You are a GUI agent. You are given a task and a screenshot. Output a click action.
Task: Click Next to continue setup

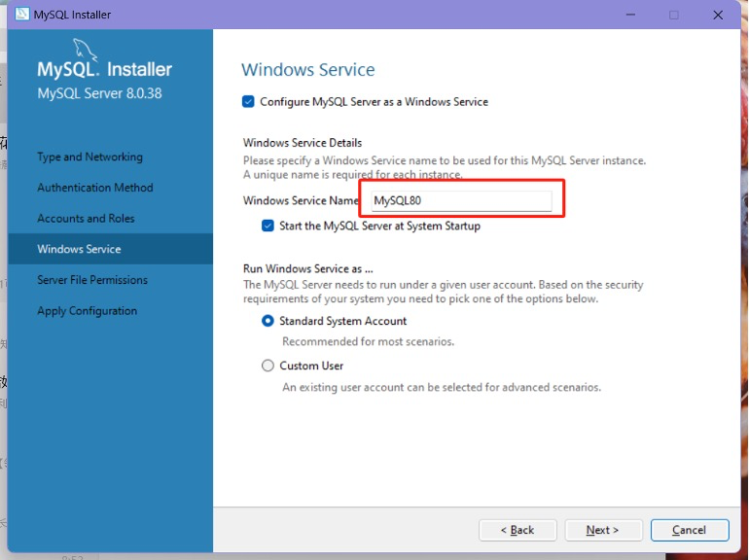(x=602, y=530)
